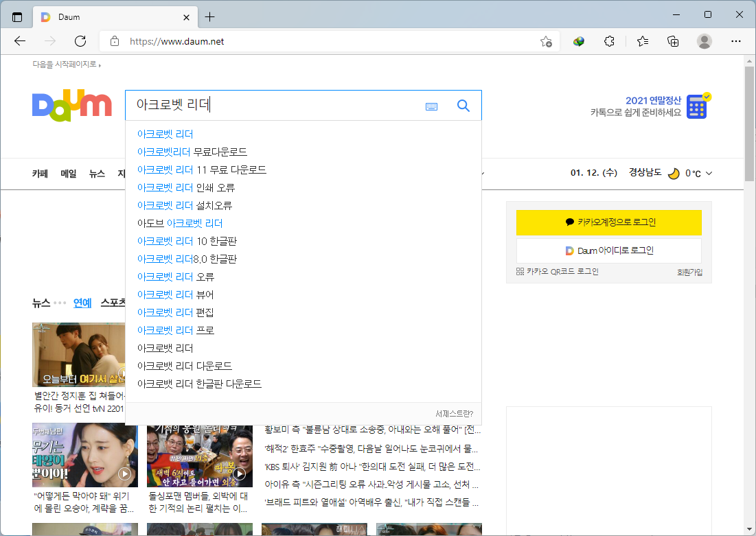Click the 01. 12. (수) date text
Image resolution: width=756 pixels, height=536 pixels.
(593, 173)
